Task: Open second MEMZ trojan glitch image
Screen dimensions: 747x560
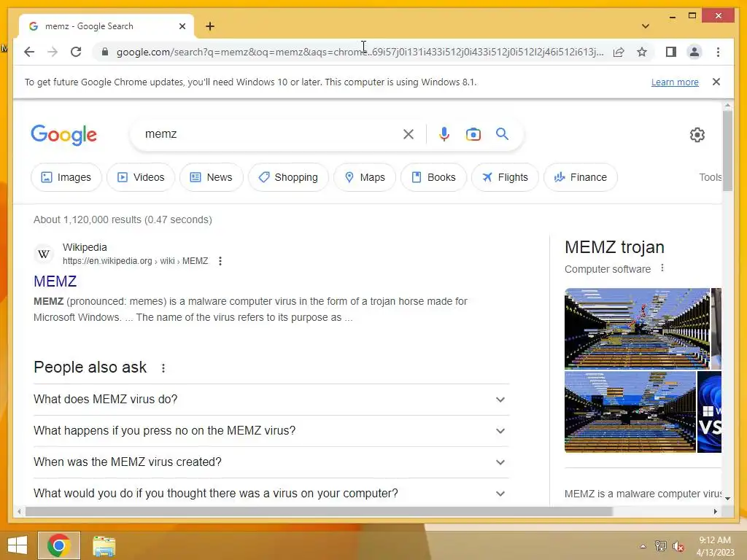Action: (630, 412)
